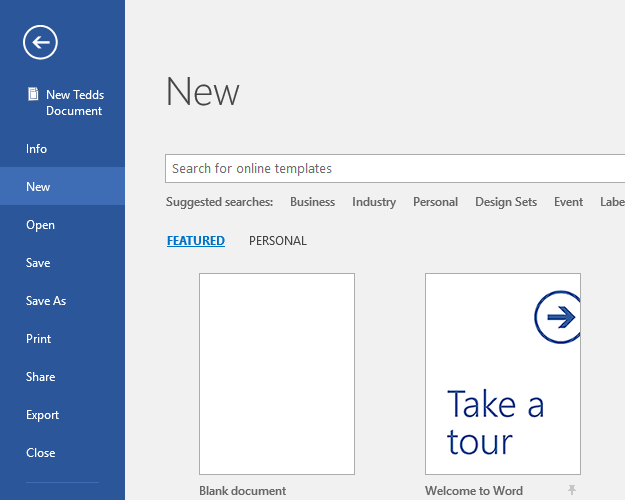Select the Blank document thumbnail

coord(277,374)
